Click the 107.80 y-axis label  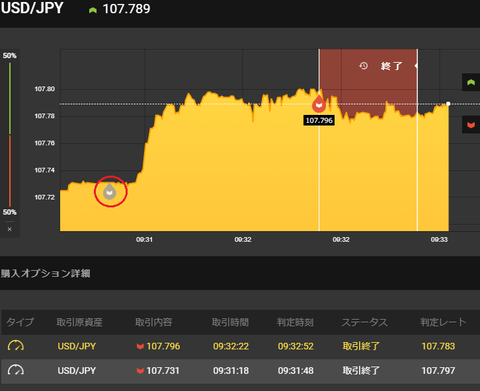(x=45, y=89)
